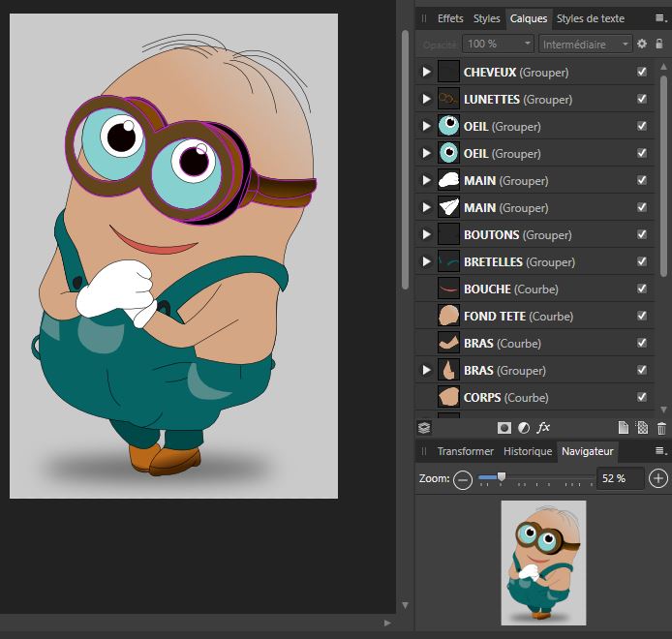The height and width of the screenshot is (639, 672).
Task: Click the zoom slider handle
Action: pos(502,477)
